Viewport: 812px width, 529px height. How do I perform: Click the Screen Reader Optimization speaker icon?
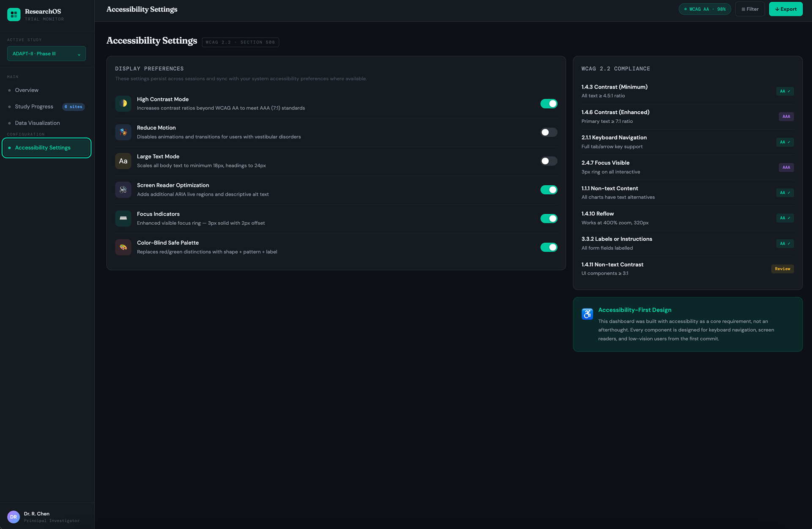click(123, 190)
